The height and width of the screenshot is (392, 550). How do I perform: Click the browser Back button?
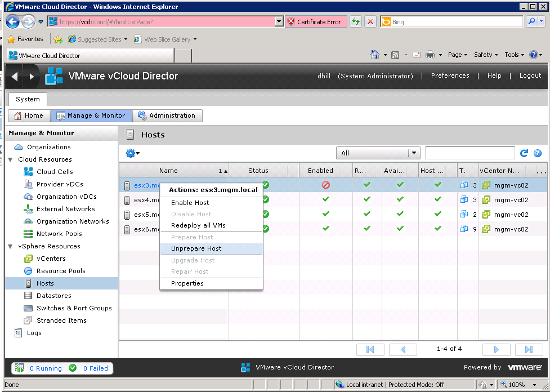[12, 22]
